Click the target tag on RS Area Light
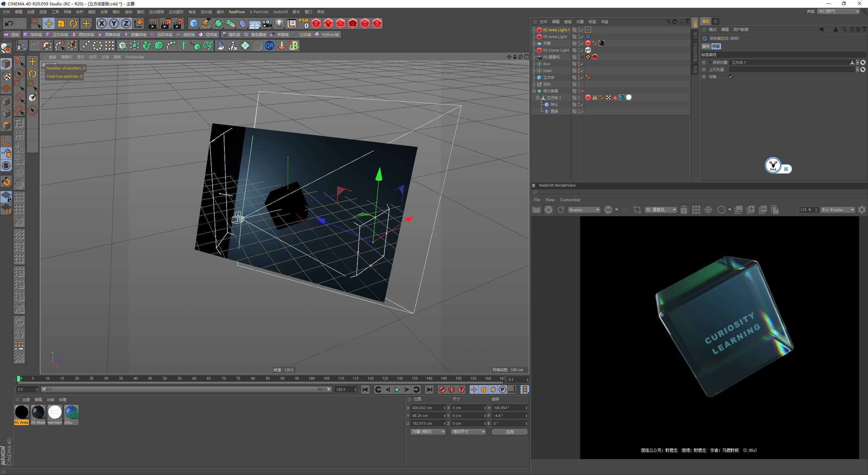The image size is (868, 475). (588, 37)
